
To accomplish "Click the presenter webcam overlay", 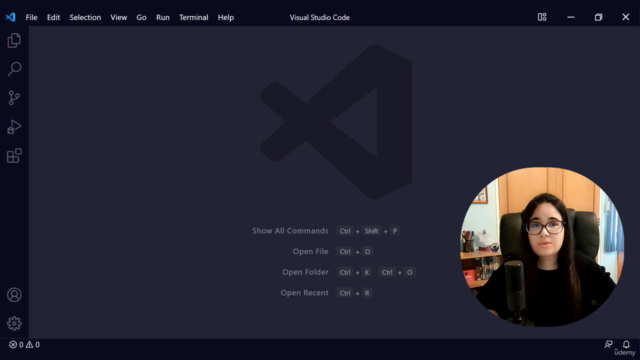I will coord(542,247).
